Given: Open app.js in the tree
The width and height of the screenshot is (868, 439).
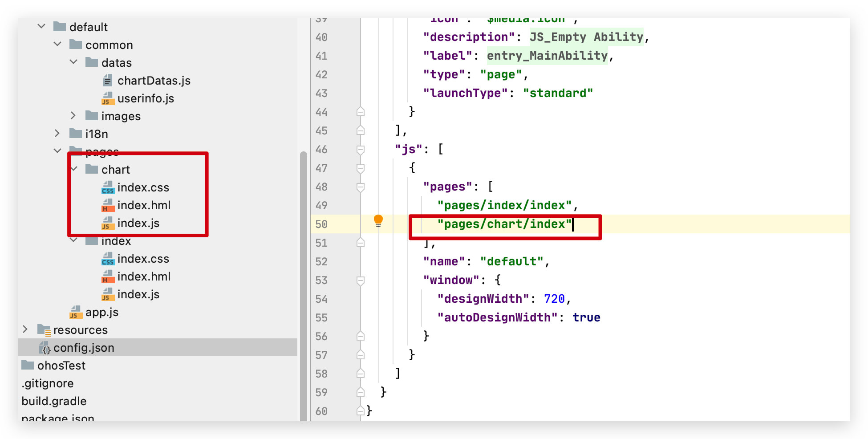Looking at the screenshot, I should [x=102, y=312].
